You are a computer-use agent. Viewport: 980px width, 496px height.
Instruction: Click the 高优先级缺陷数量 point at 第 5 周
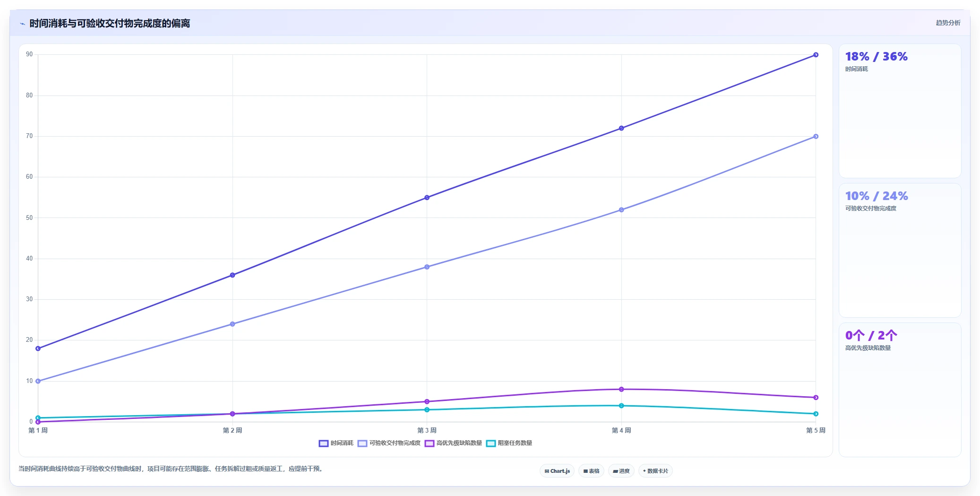pyautogui.click(x=816, y=398)
